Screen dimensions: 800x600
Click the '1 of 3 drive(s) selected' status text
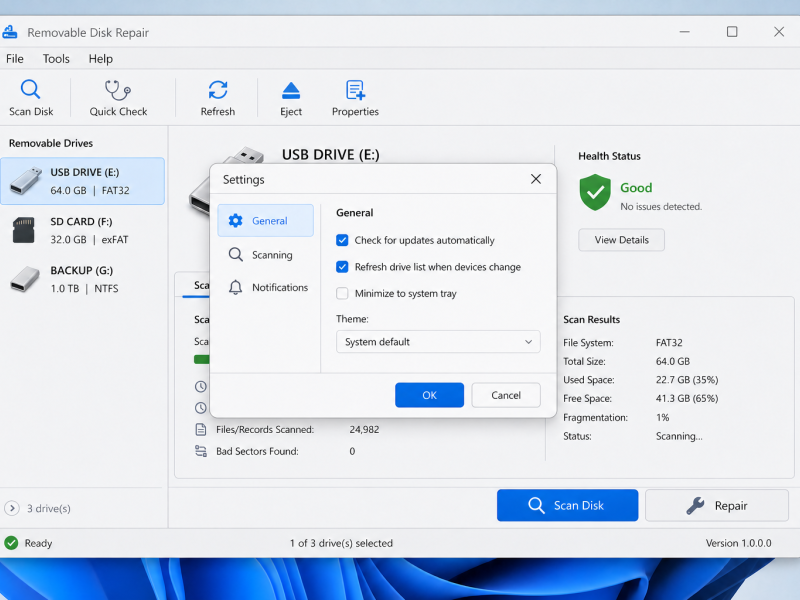click(x=341, y=543)
